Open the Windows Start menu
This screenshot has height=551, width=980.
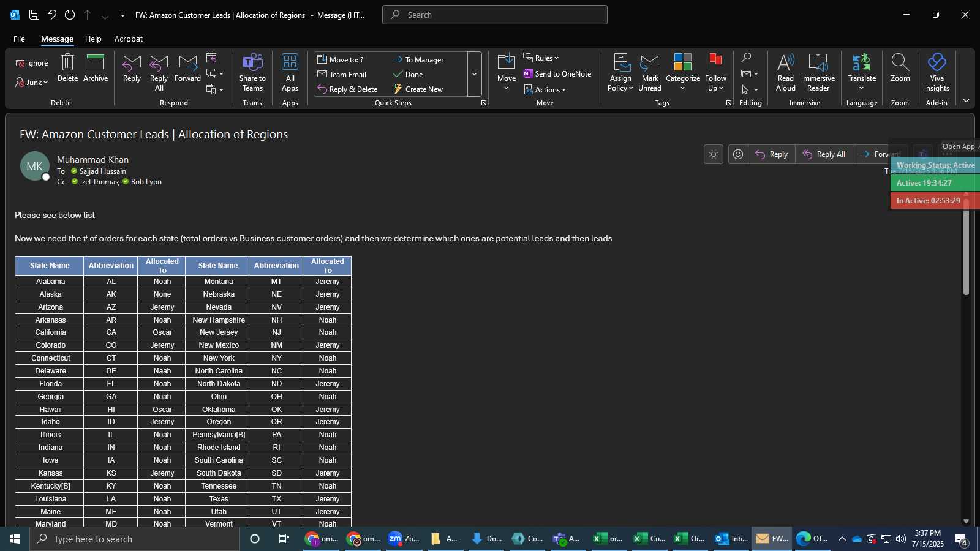pos(15,539)
